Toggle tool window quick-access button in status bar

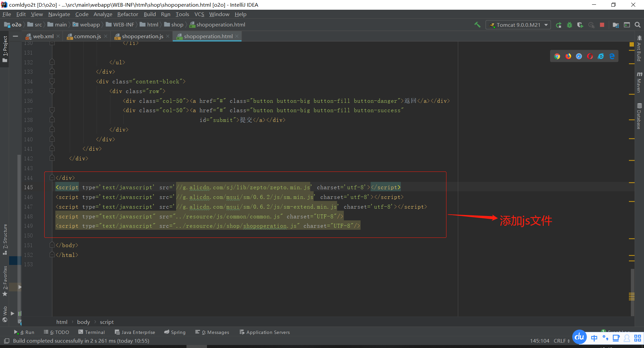pyautogui.click(x=6, y=341)
